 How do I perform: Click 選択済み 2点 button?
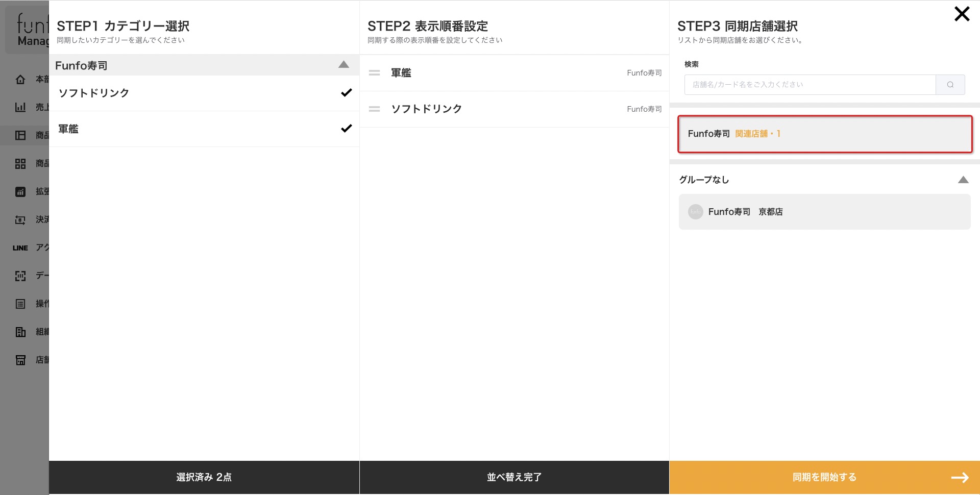point(204,478)
